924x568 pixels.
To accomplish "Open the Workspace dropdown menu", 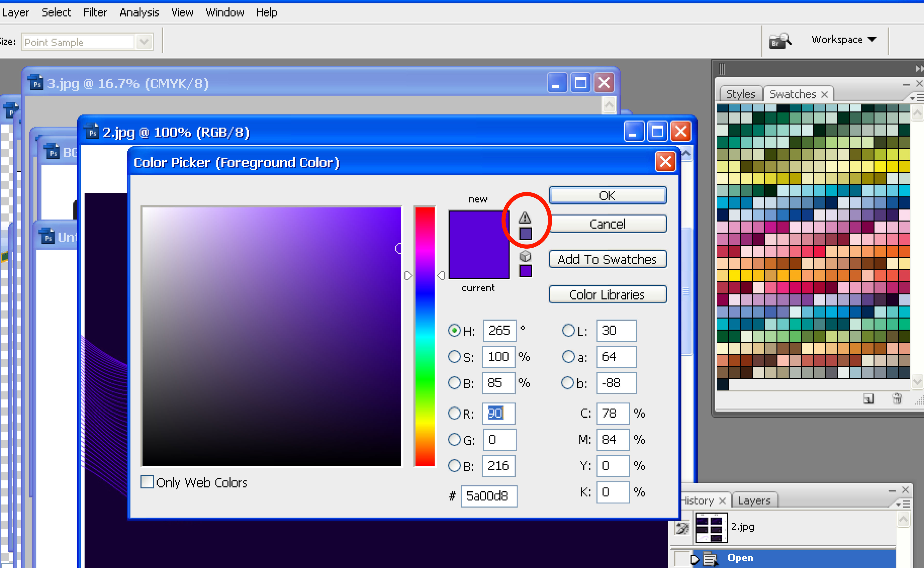I will pos(844,40).
